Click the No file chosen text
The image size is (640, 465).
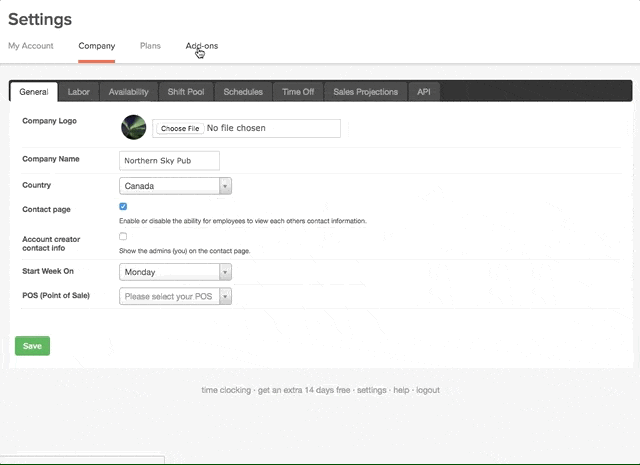click(x=236, y=128)
